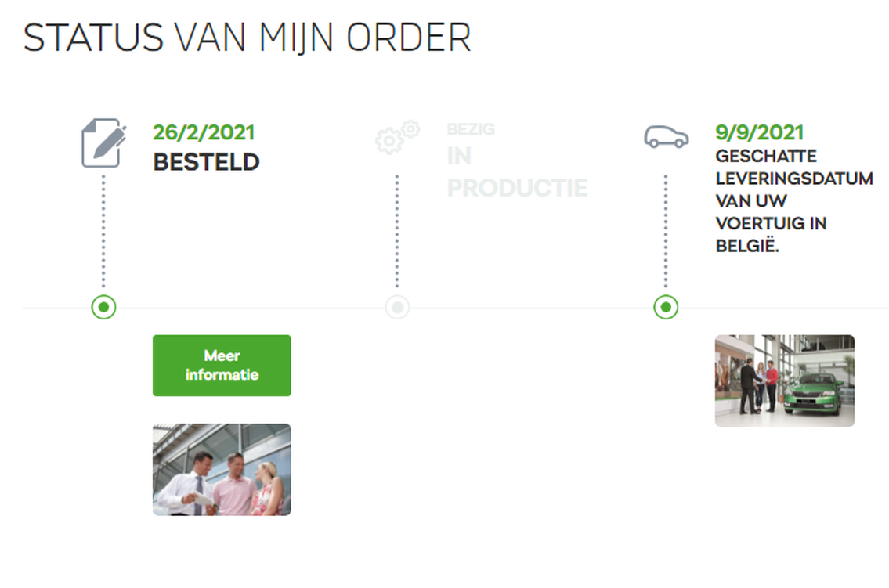The width and height of the screenshot is (889, 588).
Task: Click the estimated delivery date 9/9/2021
Action: coord(760,132)
